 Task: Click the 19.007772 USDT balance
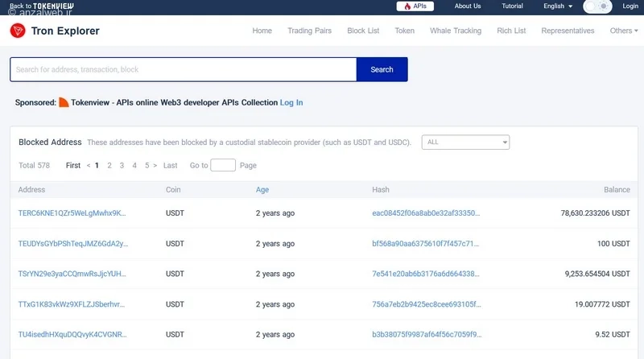point(602,304)
